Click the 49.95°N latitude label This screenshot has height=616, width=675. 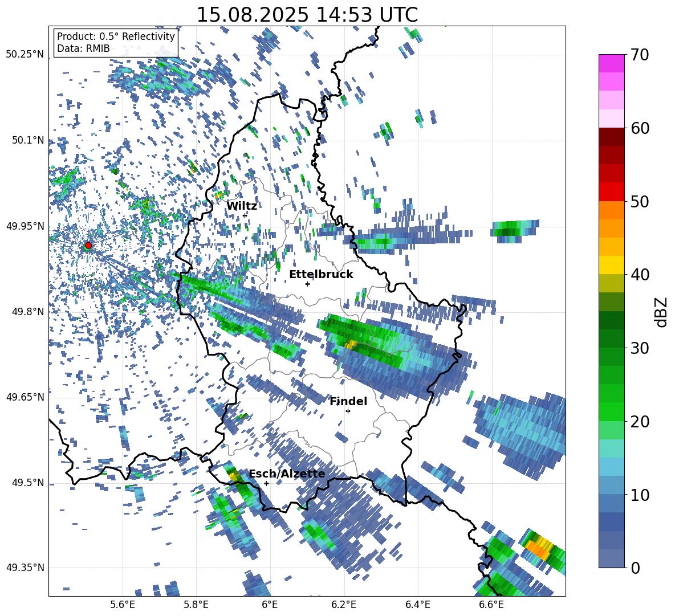[25, 226]
